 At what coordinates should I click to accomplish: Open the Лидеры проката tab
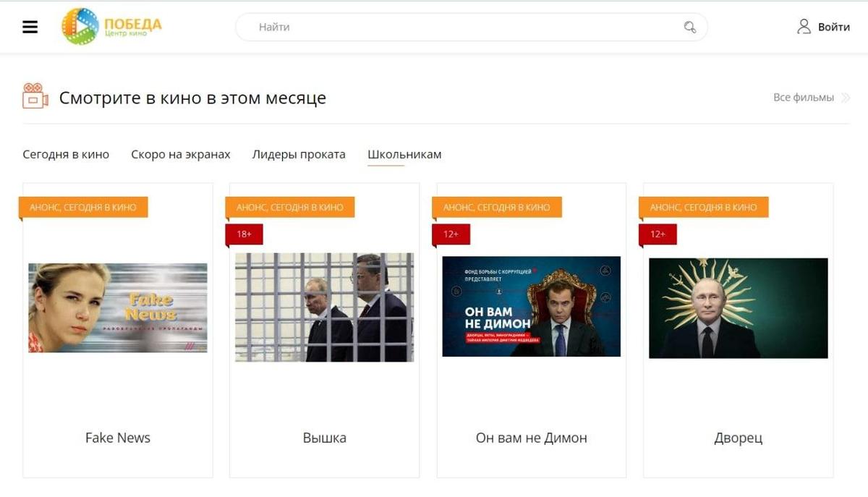299,155
